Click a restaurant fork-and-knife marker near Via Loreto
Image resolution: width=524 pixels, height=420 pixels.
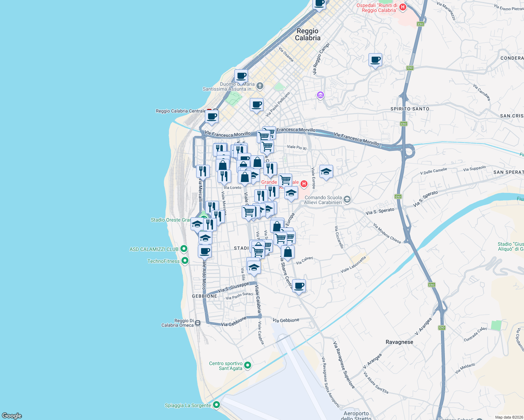point(224,176)
